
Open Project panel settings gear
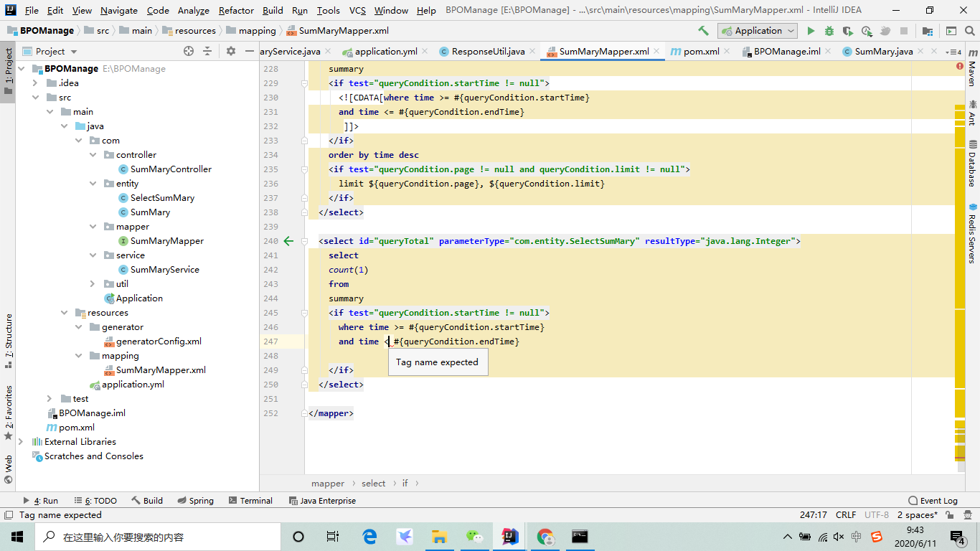click(230, 51)
